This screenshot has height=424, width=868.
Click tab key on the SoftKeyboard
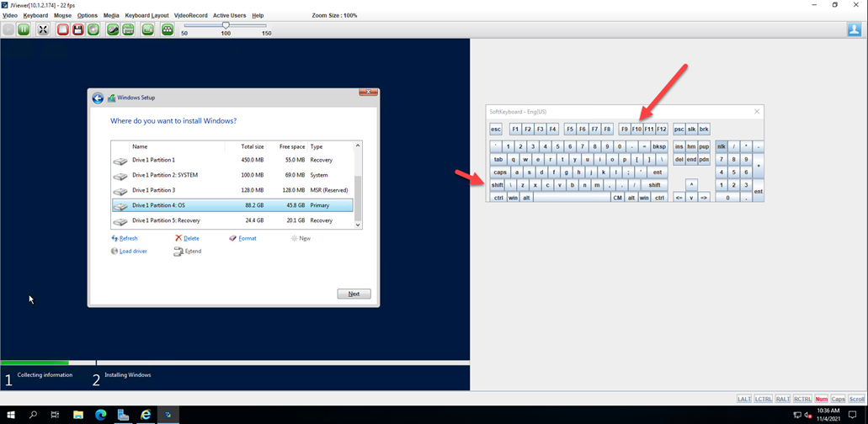(498, 159)
